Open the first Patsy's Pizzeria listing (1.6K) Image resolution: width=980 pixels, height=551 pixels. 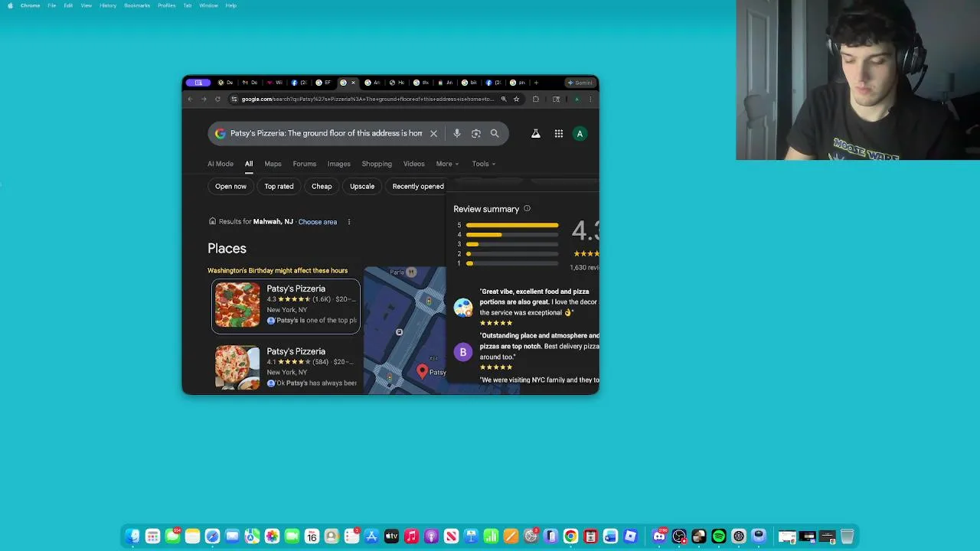click(x=286, y=306)
